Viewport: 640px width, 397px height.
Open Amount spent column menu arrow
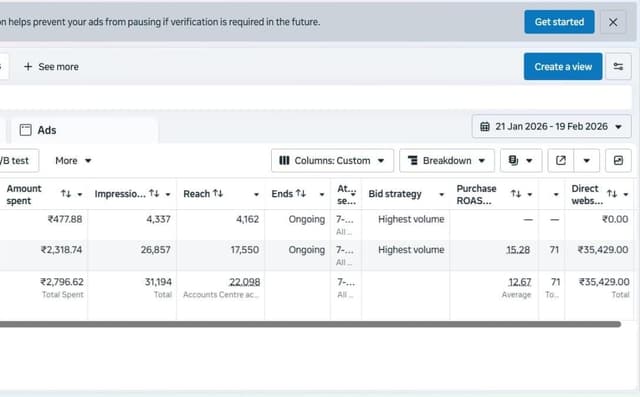click(80, 195)
